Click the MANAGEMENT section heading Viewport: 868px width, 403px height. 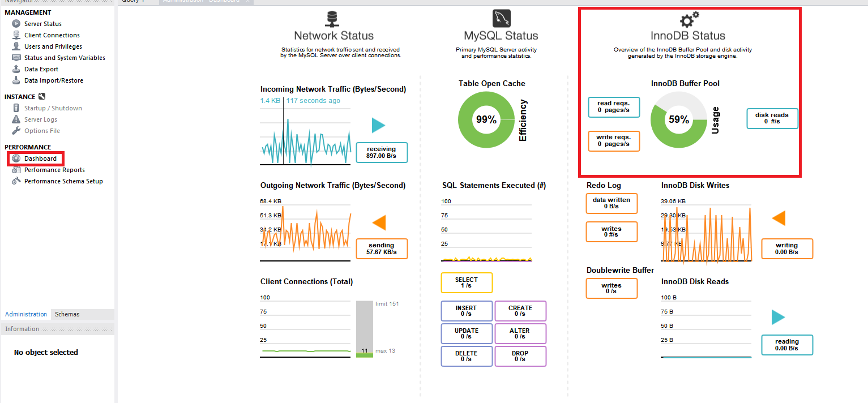coord(28,12)
